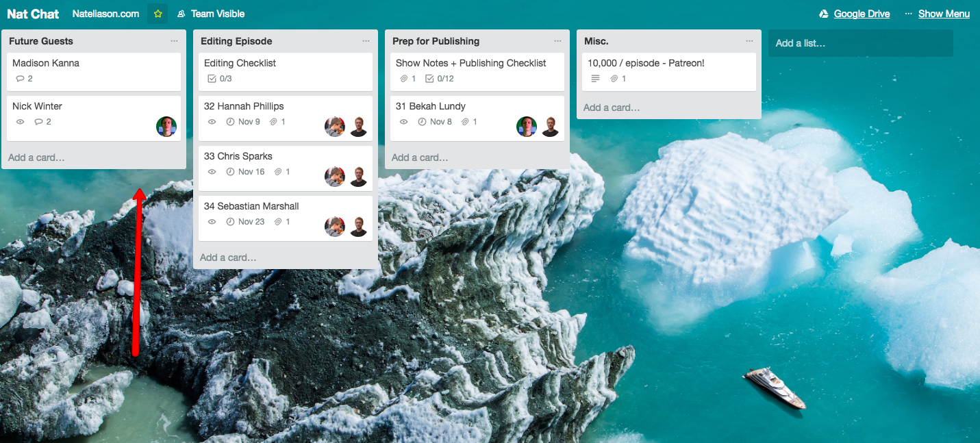Open Misc. list options ellipsis
The image size is (980, 443).
click(x=750, y=41)
